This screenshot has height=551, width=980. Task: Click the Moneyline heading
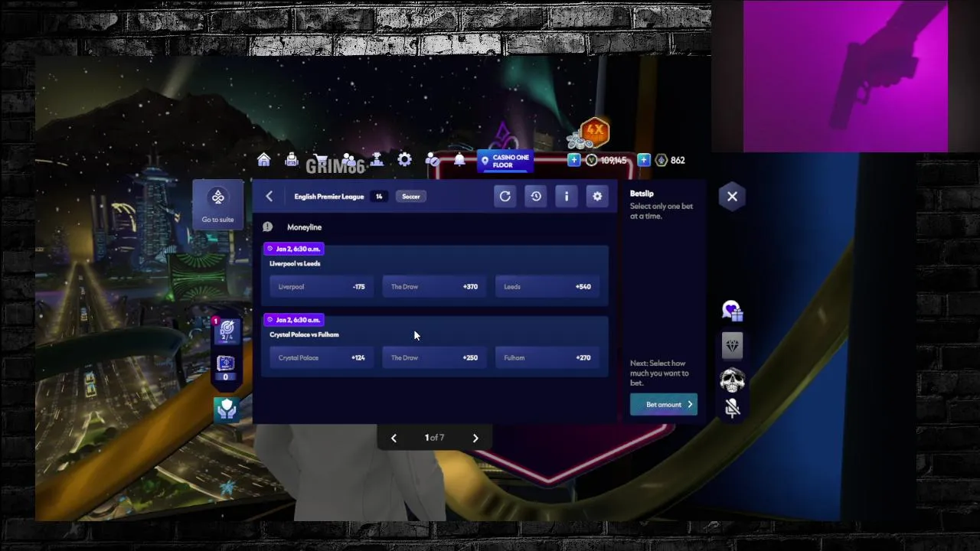pyautogui.click(x=304, y=227)
